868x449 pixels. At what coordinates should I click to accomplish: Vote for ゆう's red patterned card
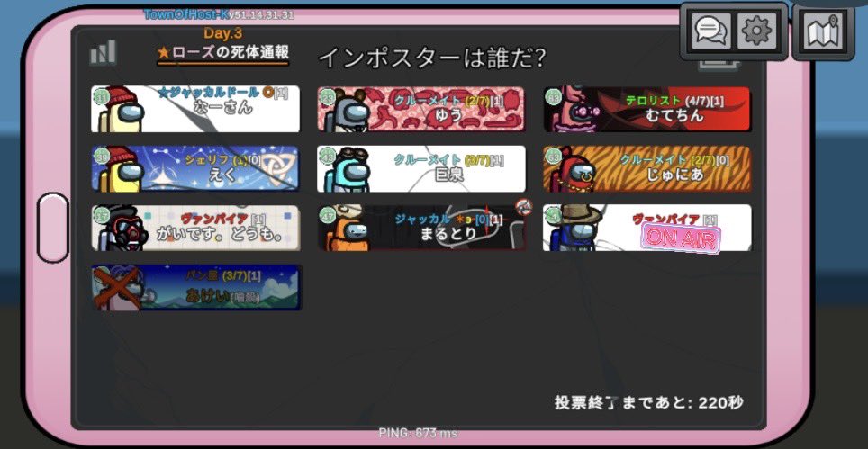click(421, 109)
